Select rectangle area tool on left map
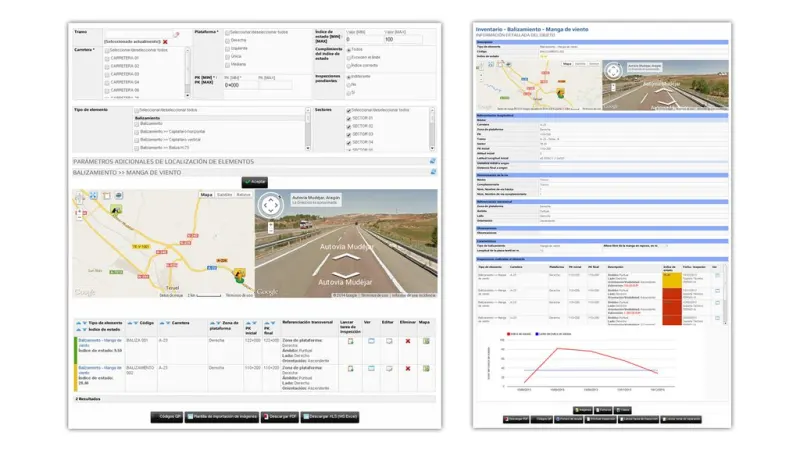This screenshot has height=450, width=800. click(x=106, y=195)
